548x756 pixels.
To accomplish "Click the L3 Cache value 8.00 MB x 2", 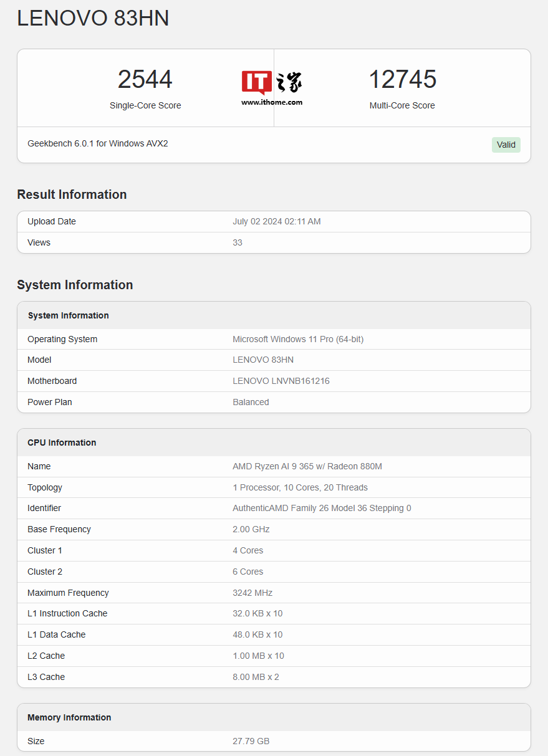I will tap(256, 677).
